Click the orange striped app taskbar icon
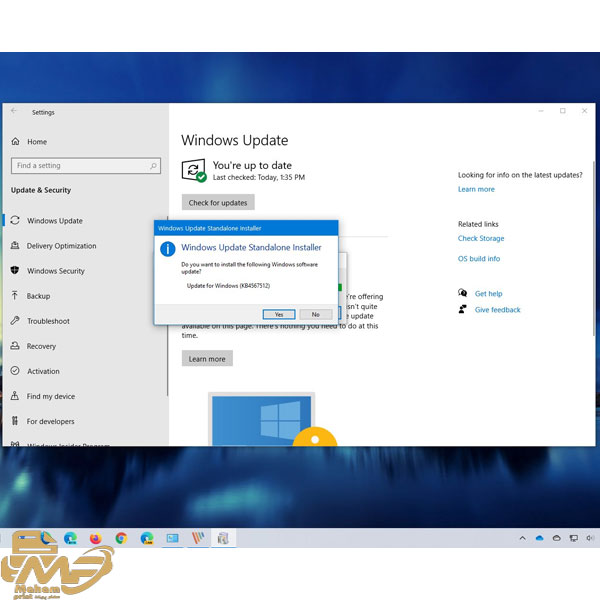The width and height of the screenshot is (600, 600). [198, 538]
